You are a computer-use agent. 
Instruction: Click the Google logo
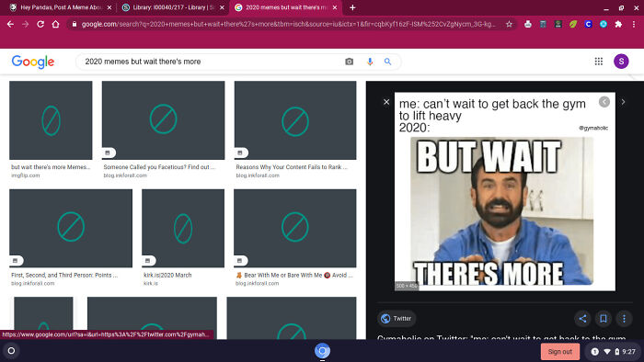33,62
